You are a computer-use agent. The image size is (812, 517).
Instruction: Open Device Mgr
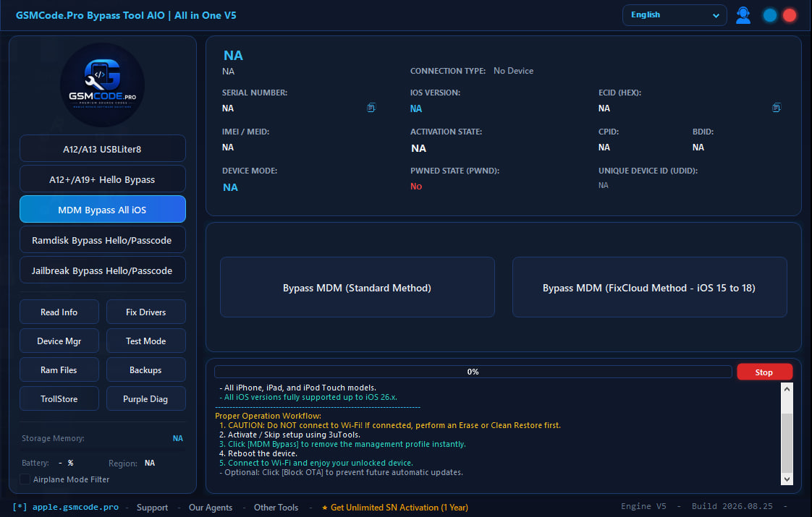(x=59, y=341)
